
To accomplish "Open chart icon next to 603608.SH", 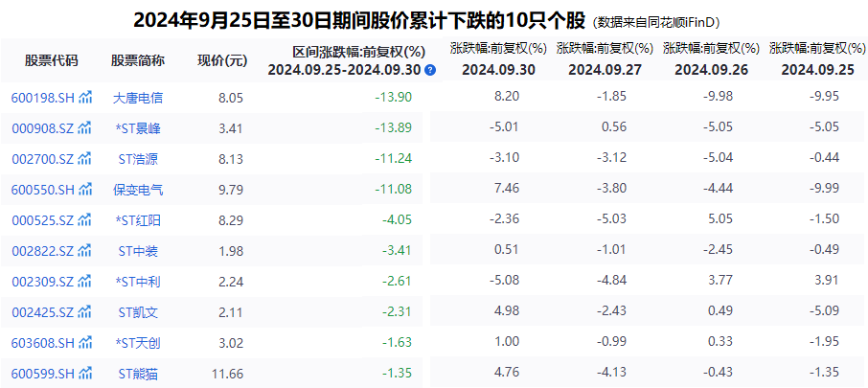I will coord(84,343).
